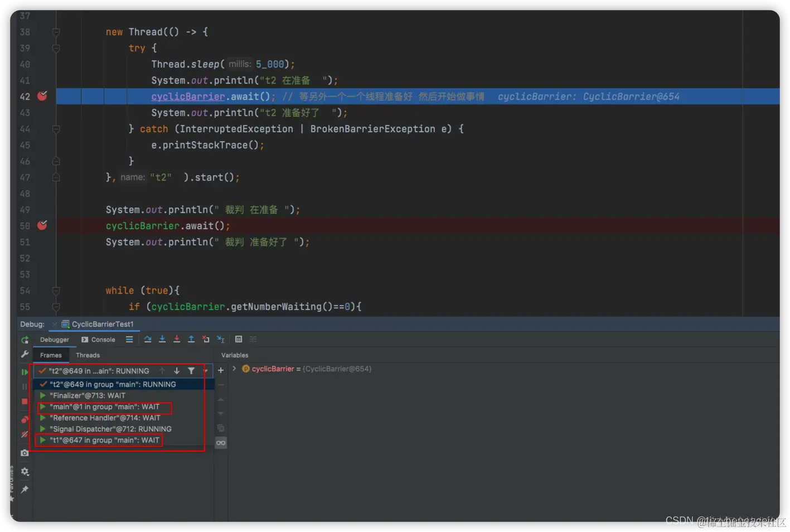Click the red Force Step Into icon
The width and height of the screenshot is (790, 532).
click(177, 339)
